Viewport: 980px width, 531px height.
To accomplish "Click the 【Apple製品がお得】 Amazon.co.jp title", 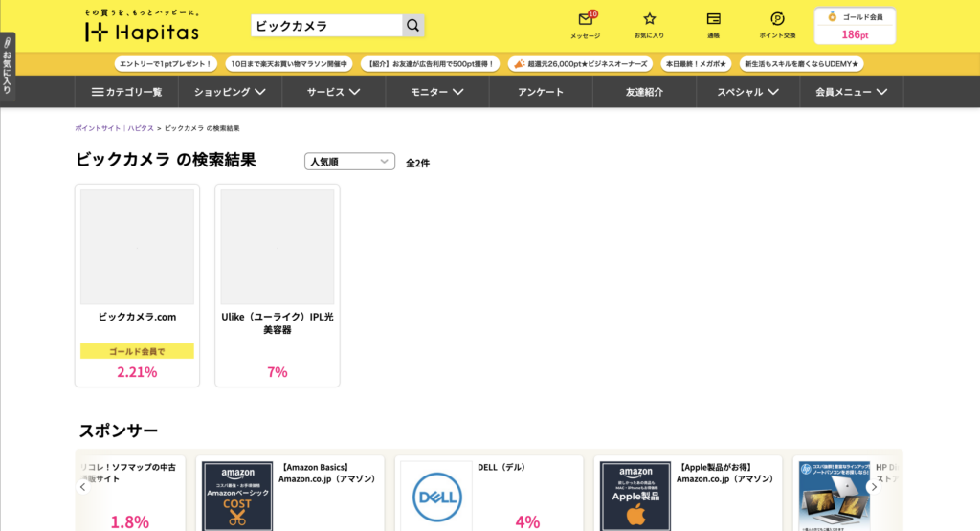I will tap(725, 473).
